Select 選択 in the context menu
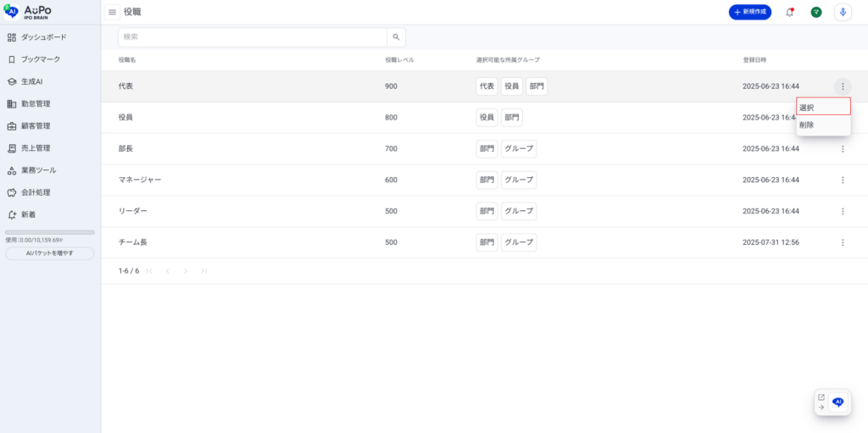Screen dimensions: 868x433 point(823,107)
